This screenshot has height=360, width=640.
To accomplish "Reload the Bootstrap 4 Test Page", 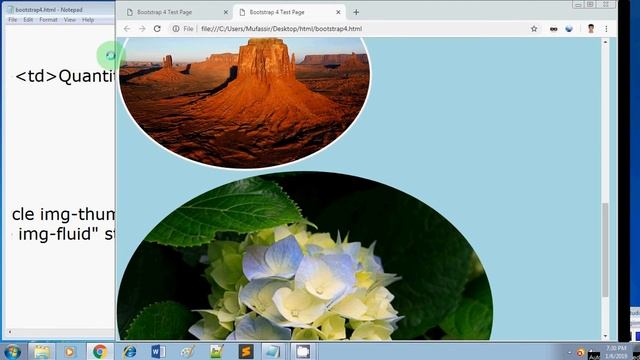I will (x=157, y=29).
